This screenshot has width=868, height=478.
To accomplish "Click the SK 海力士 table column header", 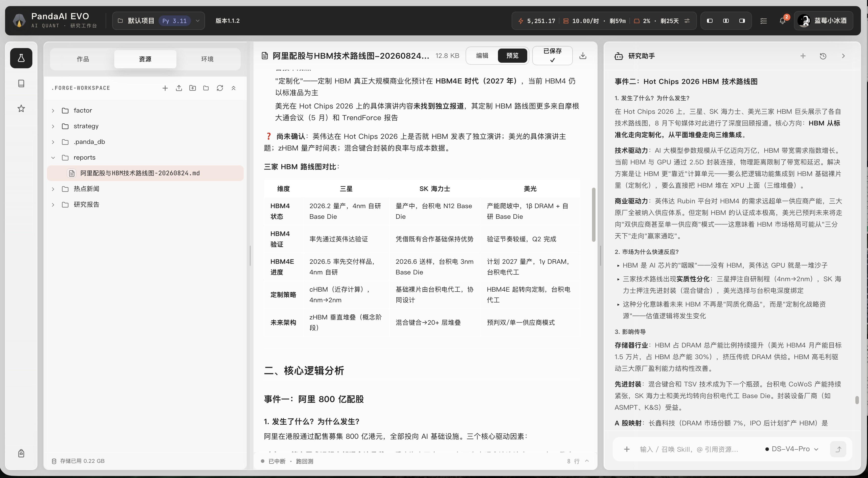I will pos(435,189).
